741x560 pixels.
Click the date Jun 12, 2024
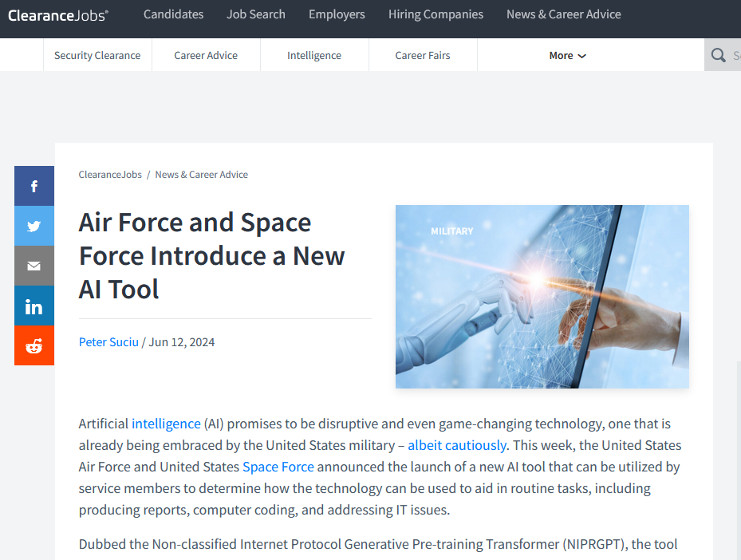(182, 342)
